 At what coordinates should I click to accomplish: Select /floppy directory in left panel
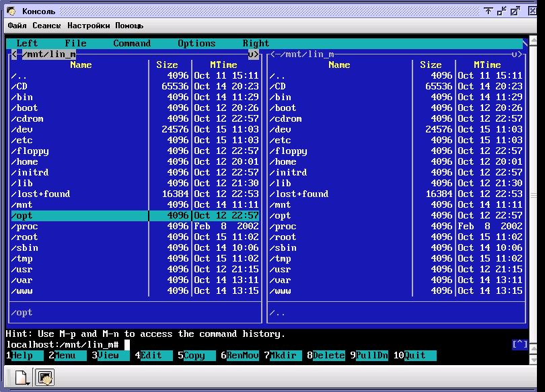135,151
